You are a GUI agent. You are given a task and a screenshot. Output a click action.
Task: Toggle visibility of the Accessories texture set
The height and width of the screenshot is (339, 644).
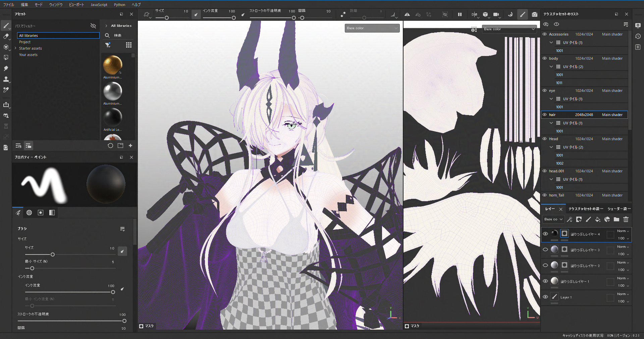[x=545, y=34]
